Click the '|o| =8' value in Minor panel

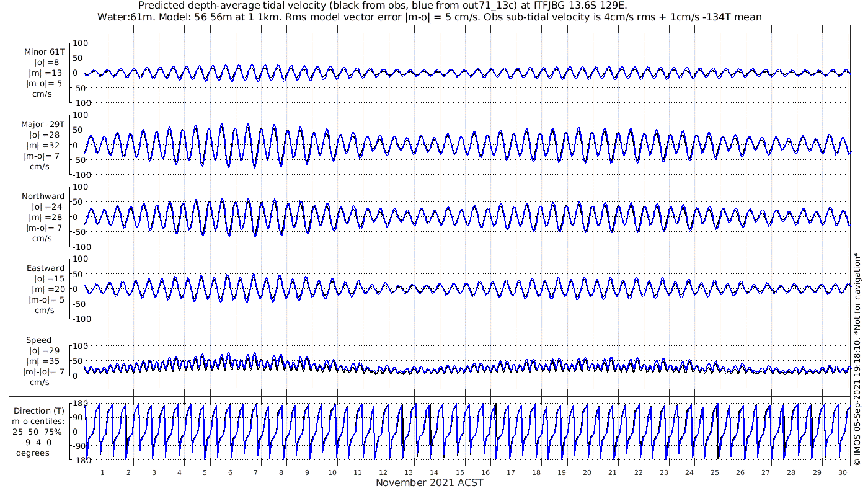pos(46,63)
